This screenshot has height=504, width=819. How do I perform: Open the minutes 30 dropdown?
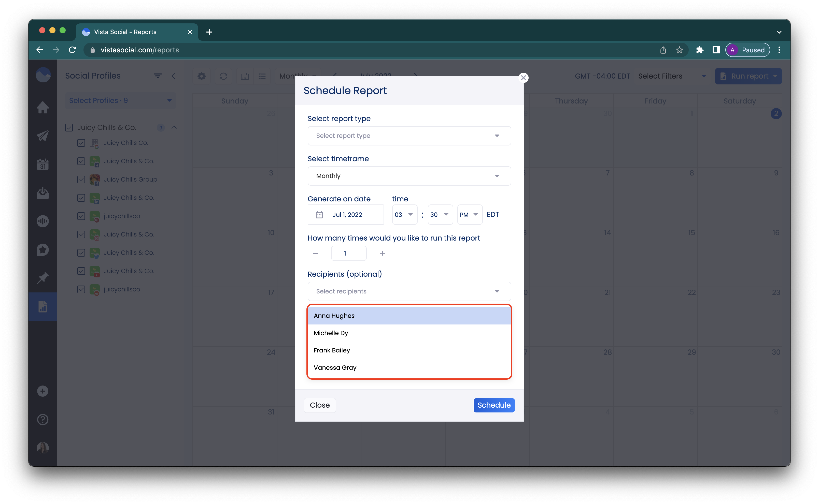tap(440, 215)
